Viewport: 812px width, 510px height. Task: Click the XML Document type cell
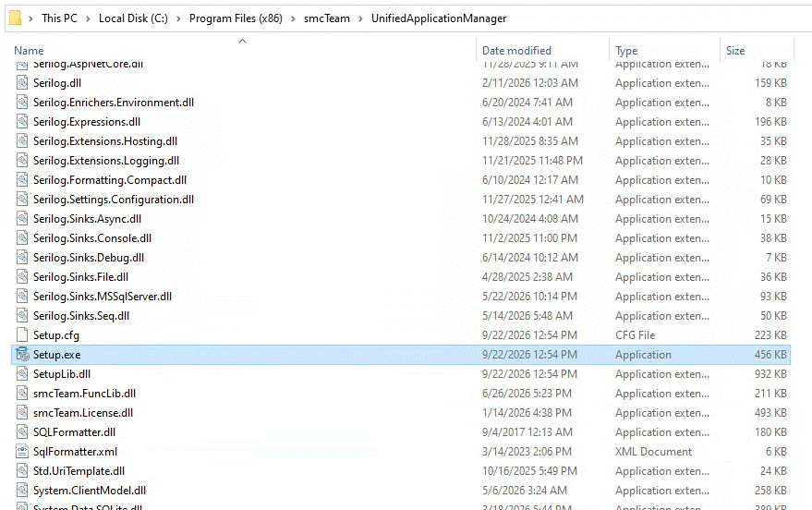[653, 452]
